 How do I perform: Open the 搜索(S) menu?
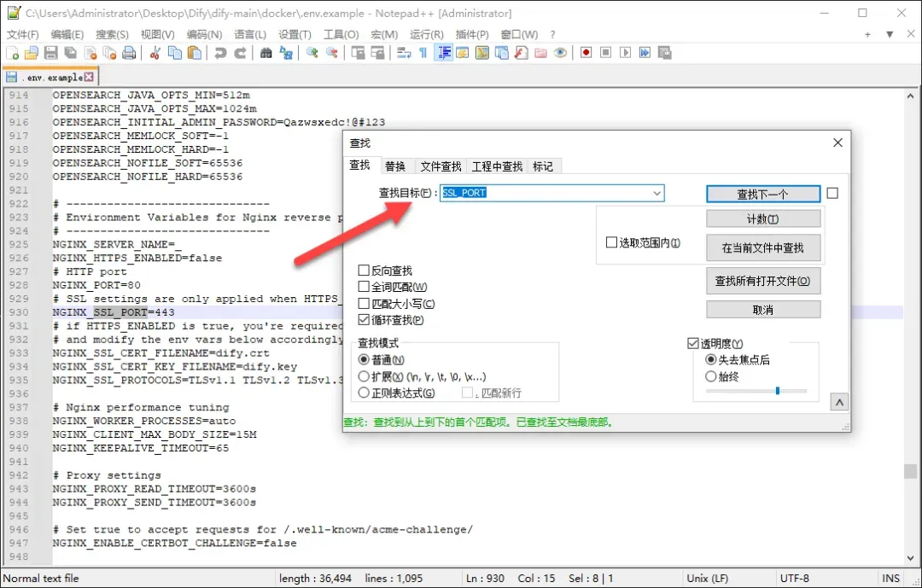(112, 35)
